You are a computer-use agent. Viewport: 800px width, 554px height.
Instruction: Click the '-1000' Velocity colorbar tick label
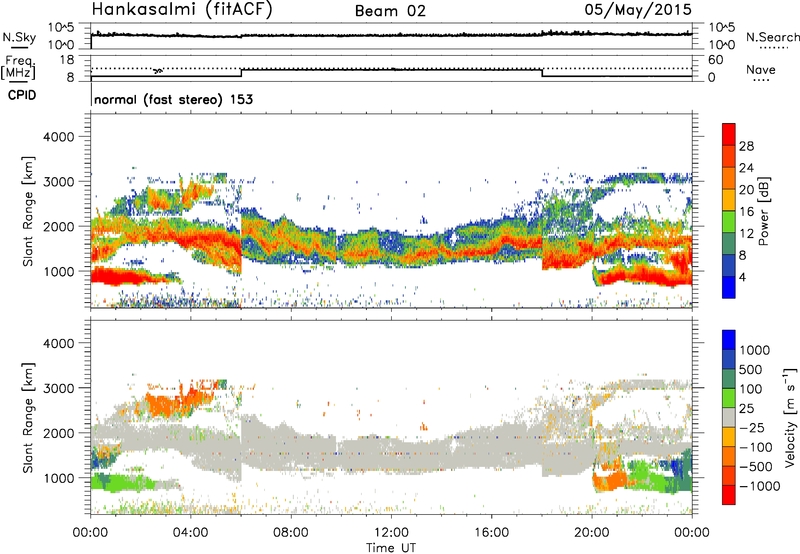coord(759,486)
